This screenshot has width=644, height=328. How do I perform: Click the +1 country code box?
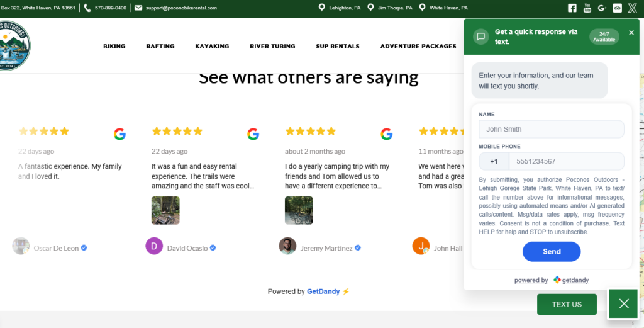[494, 161]
